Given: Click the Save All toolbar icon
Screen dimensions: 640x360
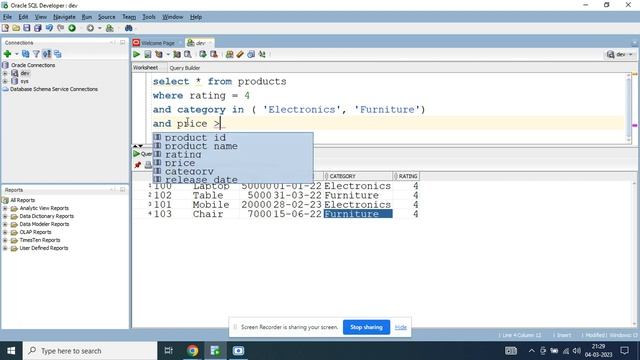Looking at the screenshot, I should [38, 28].
